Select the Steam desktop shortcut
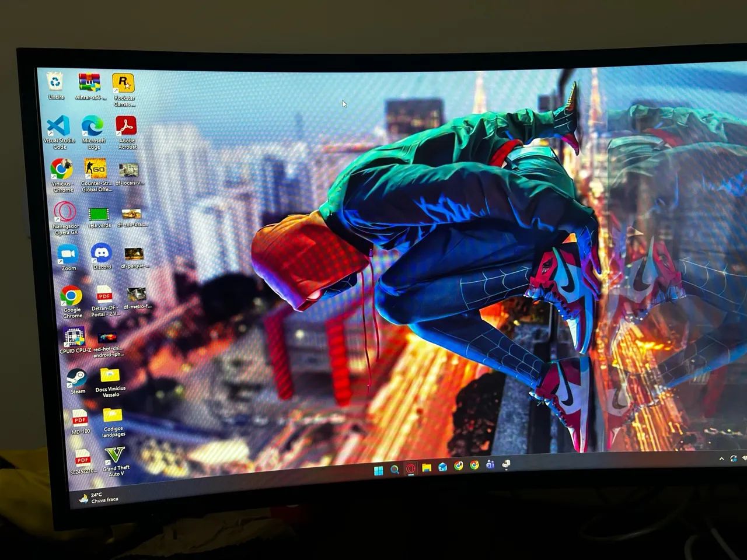747x560 pixels. 77,381
